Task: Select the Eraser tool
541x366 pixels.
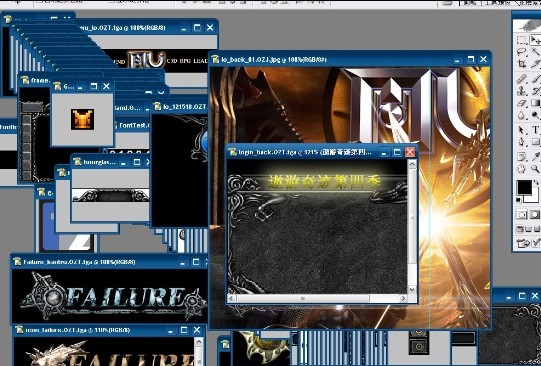Action: click(522, 103)
